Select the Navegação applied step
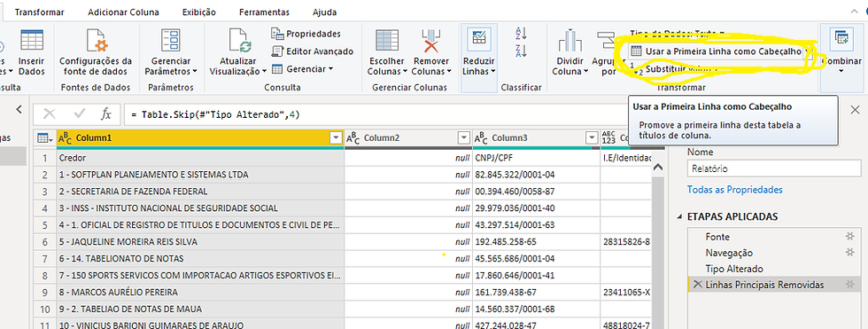The width and height of the screenshot is (868, 329). pos(729,253)
